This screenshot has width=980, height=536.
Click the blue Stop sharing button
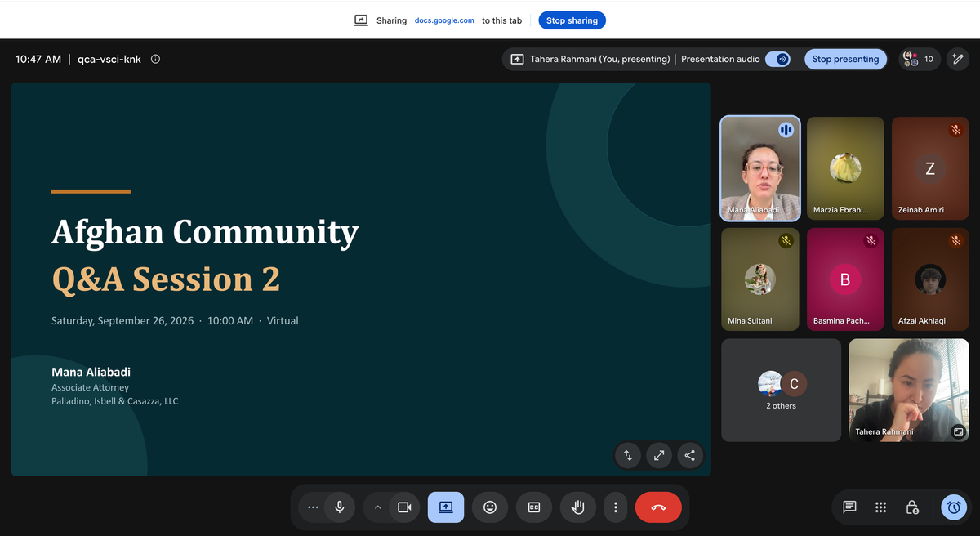(x=572, y=20)
